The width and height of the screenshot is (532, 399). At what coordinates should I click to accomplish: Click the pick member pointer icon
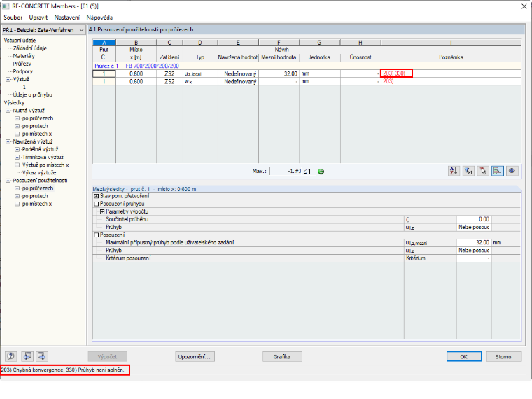point(483,171)
